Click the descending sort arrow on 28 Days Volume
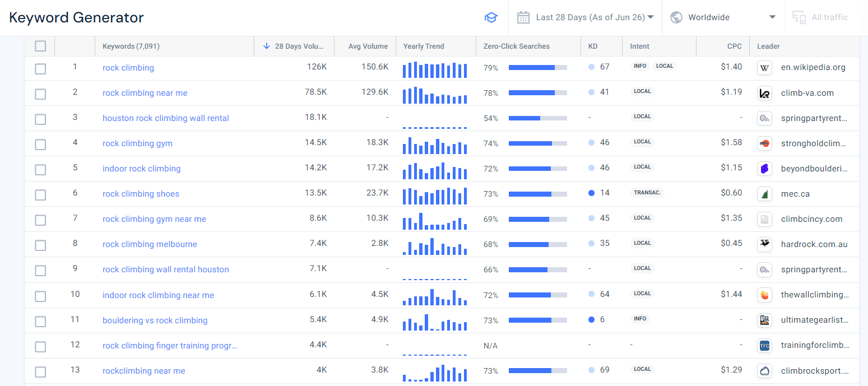Viewport: 868px width, 386px height. [267, 46]
